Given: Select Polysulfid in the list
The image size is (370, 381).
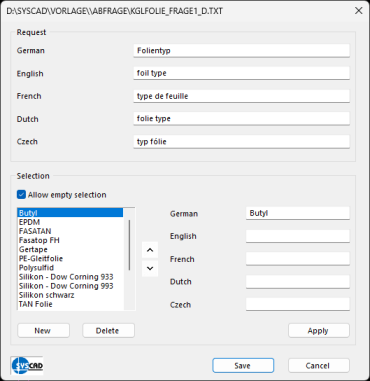Looking at the screenshot, I should coord(70,268).
